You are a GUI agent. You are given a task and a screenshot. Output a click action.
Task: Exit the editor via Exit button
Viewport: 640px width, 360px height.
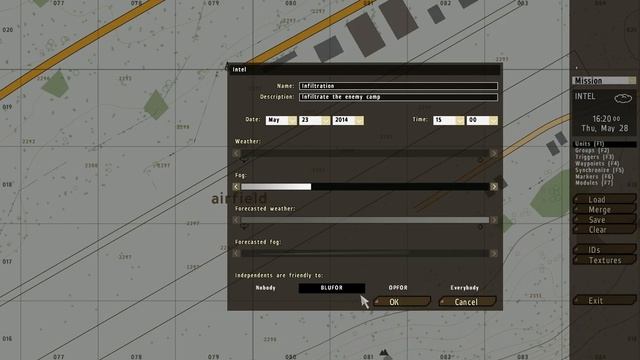point(604,300)
